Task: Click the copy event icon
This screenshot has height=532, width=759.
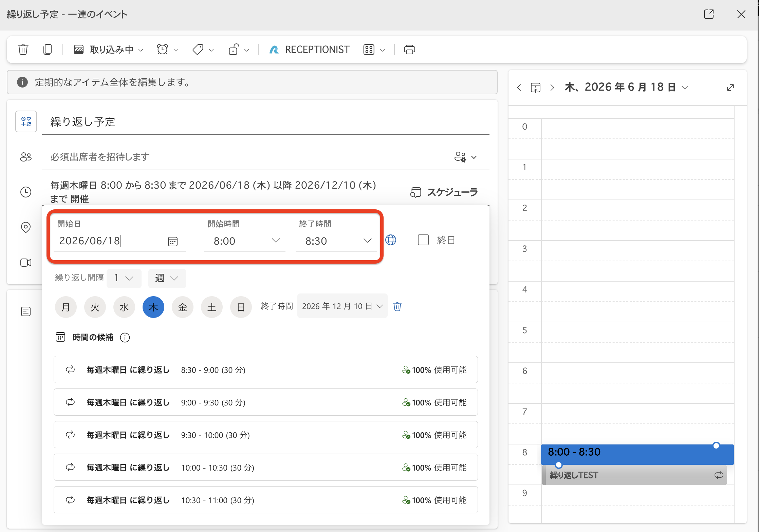Action: tap(48, 50)
